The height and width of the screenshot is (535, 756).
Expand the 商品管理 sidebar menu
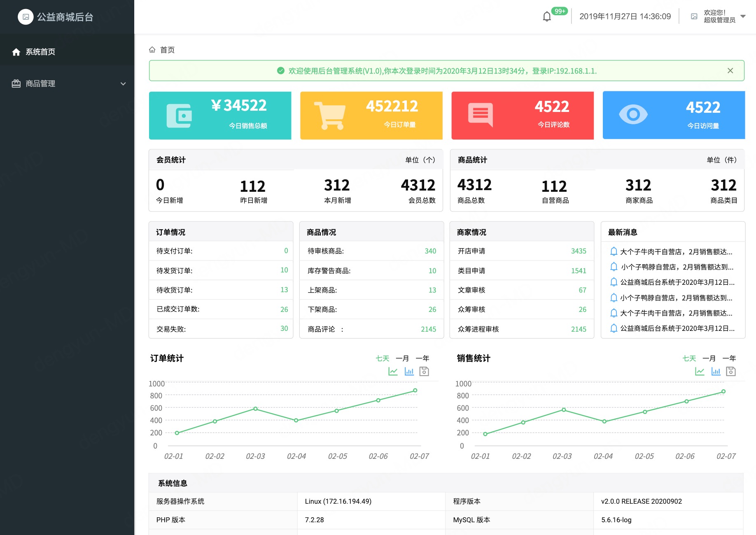click(40, 84)
